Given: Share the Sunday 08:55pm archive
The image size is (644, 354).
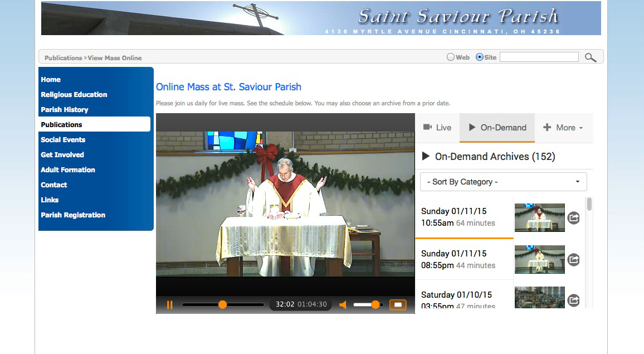Looking at the screenshot, I should pos(573,260).
